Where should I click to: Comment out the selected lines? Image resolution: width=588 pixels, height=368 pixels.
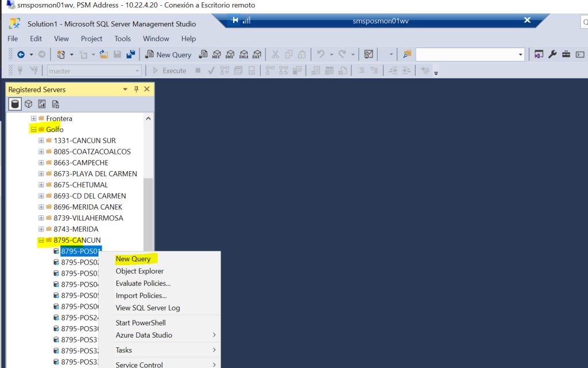pos(361,71)
